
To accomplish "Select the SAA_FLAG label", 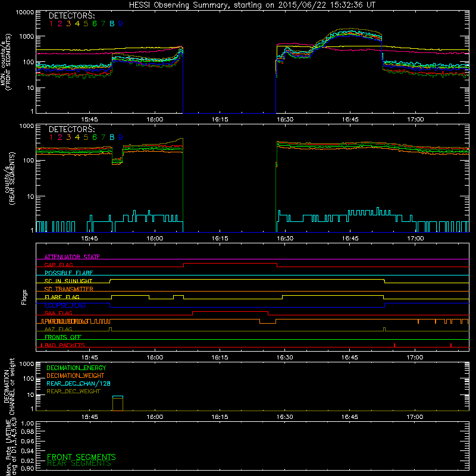I will pyautogui.click(x=58, y=313).
